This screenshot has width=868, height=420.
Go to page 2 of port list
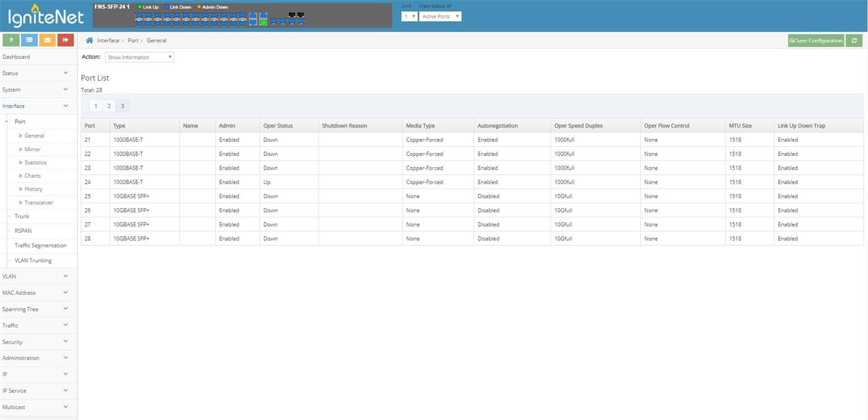[109, 106]
